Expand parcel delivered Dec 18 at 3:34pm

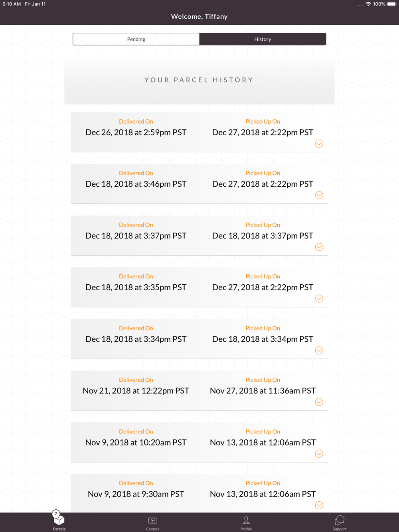[x=319, y=350]
